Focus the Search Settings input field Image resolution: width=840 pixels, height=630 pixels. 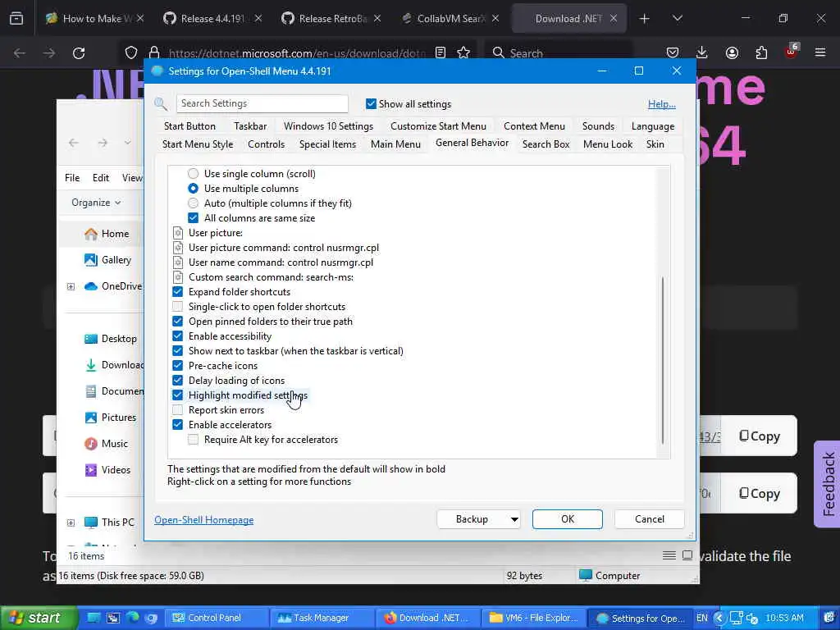coord(262,103)
